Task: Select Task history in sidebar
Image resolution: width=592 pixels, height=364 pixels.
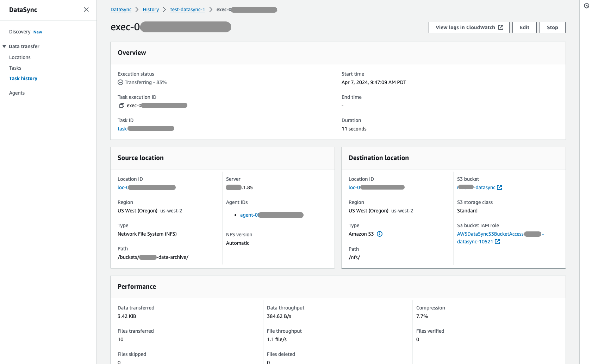Action: pyautogui.click(x=23, y=78)
